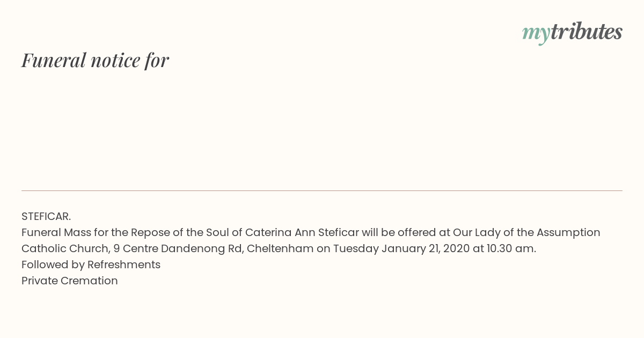Click the name 'Caterina Ann Steficar'
Viewport: 644px width, 338px height.
pyautogui.click(x=302, y=232)
